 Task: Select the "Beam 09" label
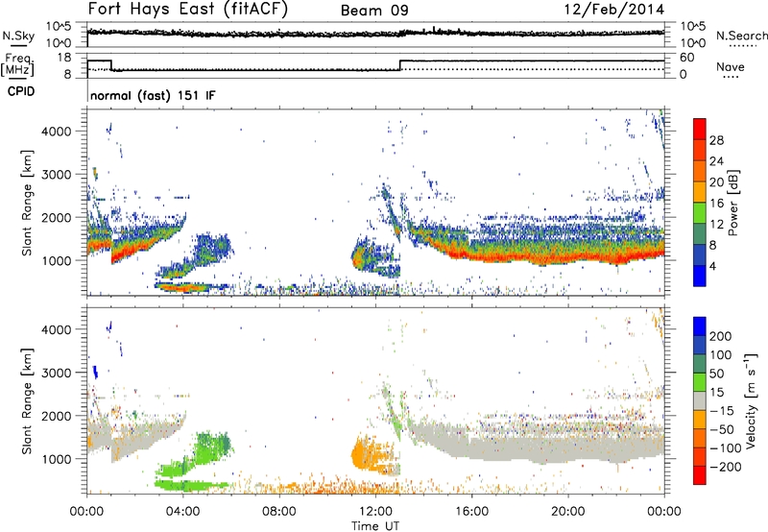click(374, 11)
